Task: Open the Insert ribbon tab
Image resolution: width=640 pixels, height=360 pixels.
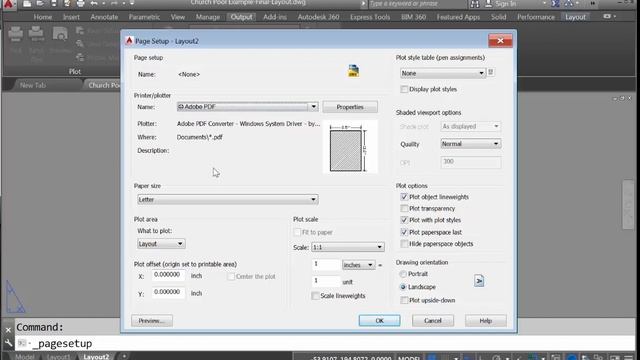Action: [71, 17]
